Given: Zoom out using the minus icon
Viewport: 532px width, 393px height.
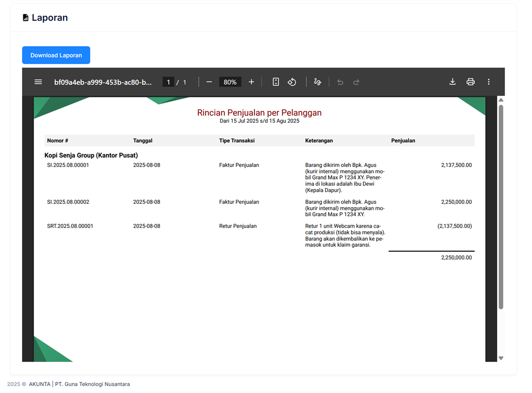Looking at the screenshot, I should coord(209,82).
